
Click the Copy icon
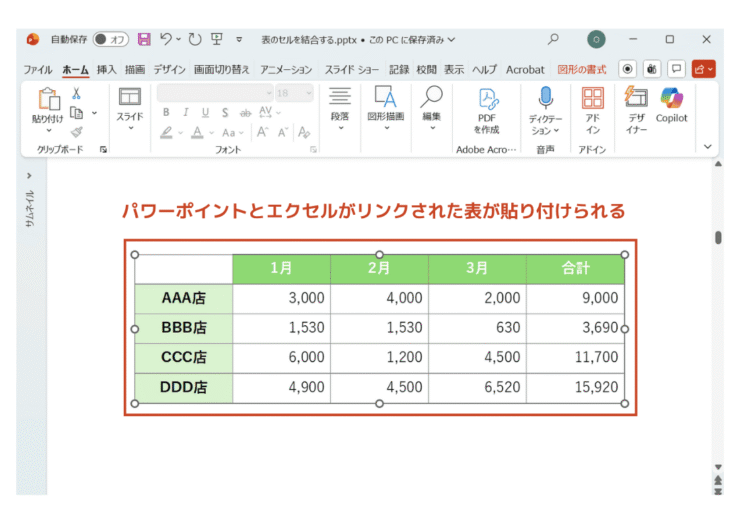(76, 113)
